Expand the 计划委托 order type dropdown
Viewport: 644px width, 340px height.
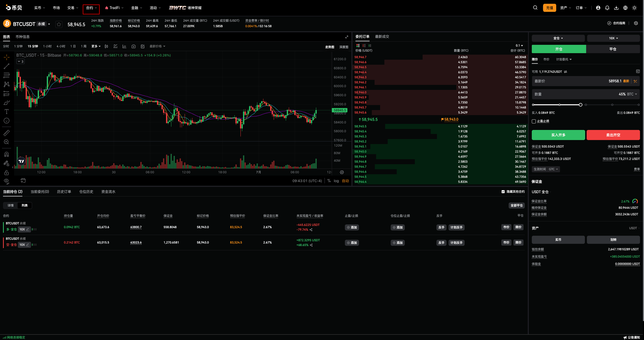pyautogui.click(x=564, y=59)
